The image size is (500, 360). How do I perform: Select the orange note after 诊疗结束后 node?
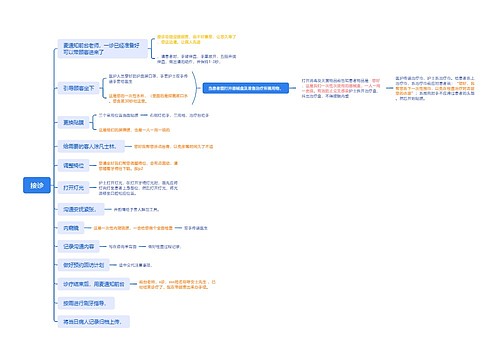[x=177, y=284]
